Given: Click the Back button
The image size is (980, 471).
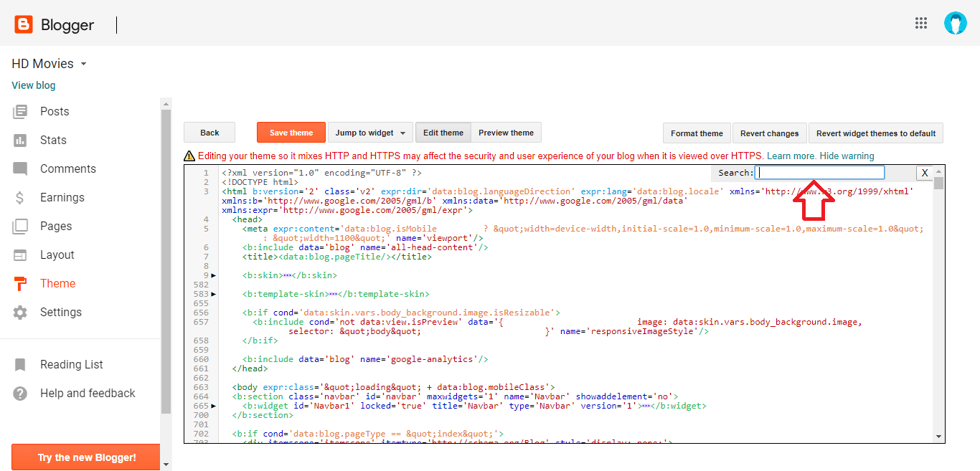Looking at the screenshot, I should (x=209, y=133).
